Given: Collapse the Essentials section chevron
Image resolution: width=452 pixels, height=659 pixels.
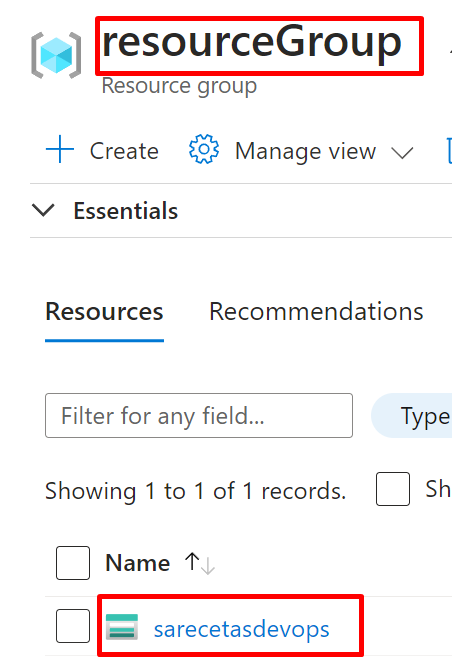Looking at the screenshot, I should point(43,210).
